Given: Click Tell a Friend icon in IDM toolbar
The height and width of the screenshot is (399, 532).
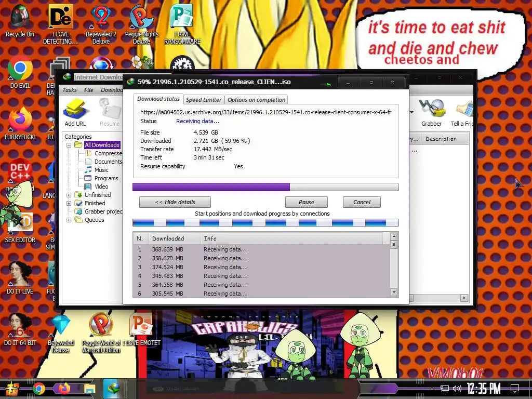Looking at the screenshot, I should (x=461, y=113).
